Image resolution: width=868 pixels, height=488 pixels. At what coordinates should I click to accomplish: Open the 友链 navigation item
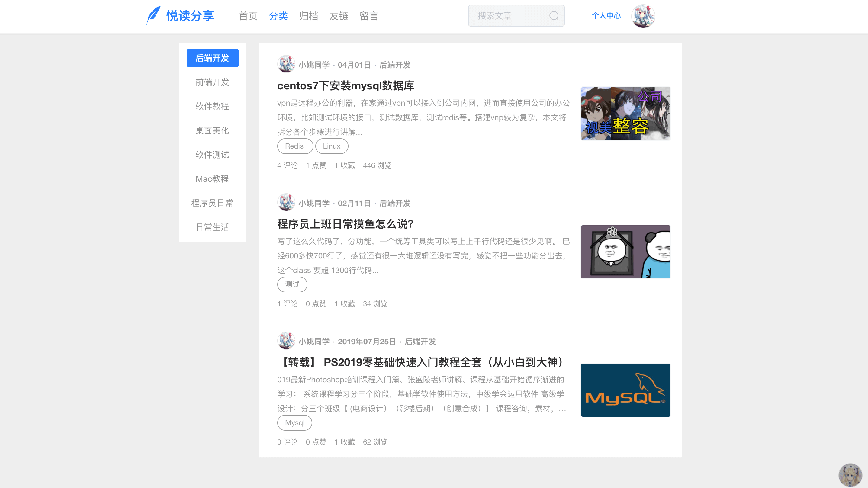click(339, 16)
